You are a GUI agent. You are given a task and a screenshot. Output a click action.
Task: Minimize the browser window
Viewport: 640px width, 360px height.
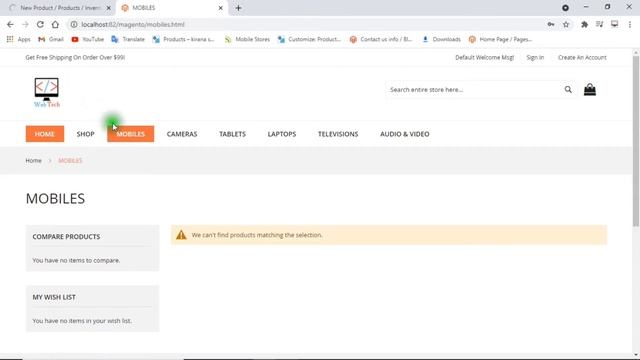tap(586, 7)
